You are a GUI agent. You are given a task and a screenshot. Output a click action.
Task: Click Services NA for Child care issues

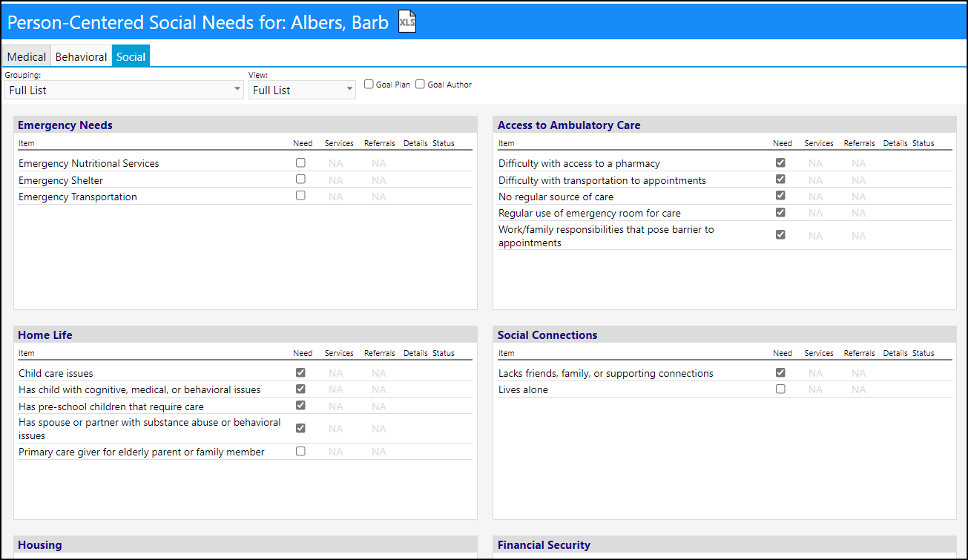pos(336,373)
